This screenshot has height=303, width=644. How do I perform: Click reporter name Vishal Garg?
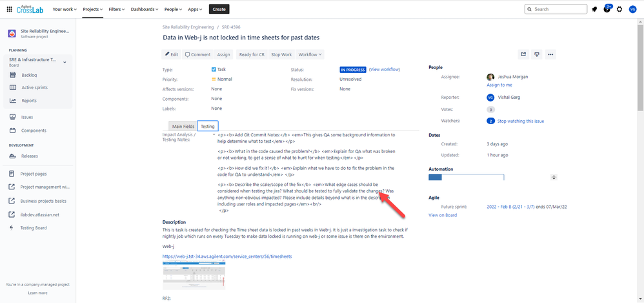point(509,98)
